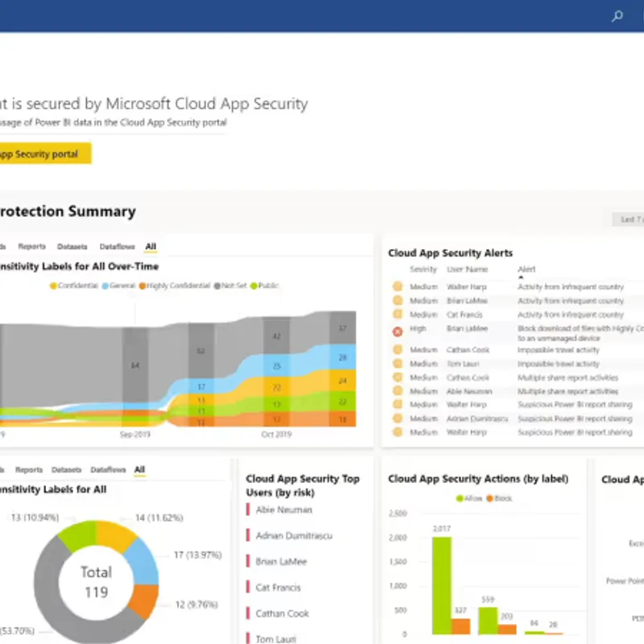Screen dimensions: 644x644
Task: Select All tab above the donut chart
Action: (139, 469)
